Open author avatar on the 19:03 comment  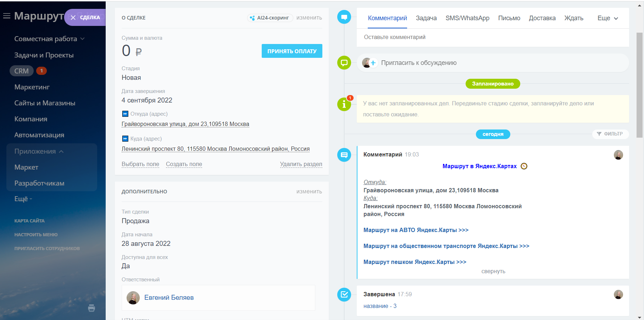[x=618, y=155]
